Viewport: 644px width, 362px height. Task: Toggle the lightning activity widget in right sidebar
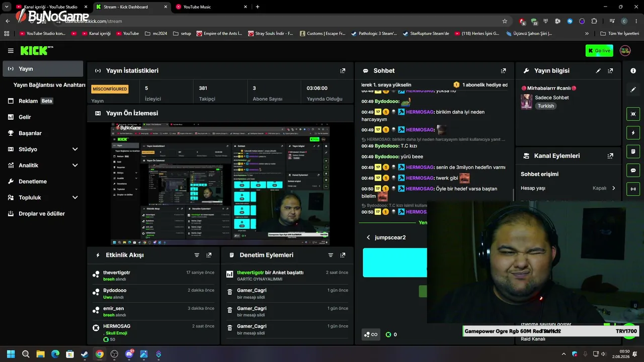[x=633, y=133]
